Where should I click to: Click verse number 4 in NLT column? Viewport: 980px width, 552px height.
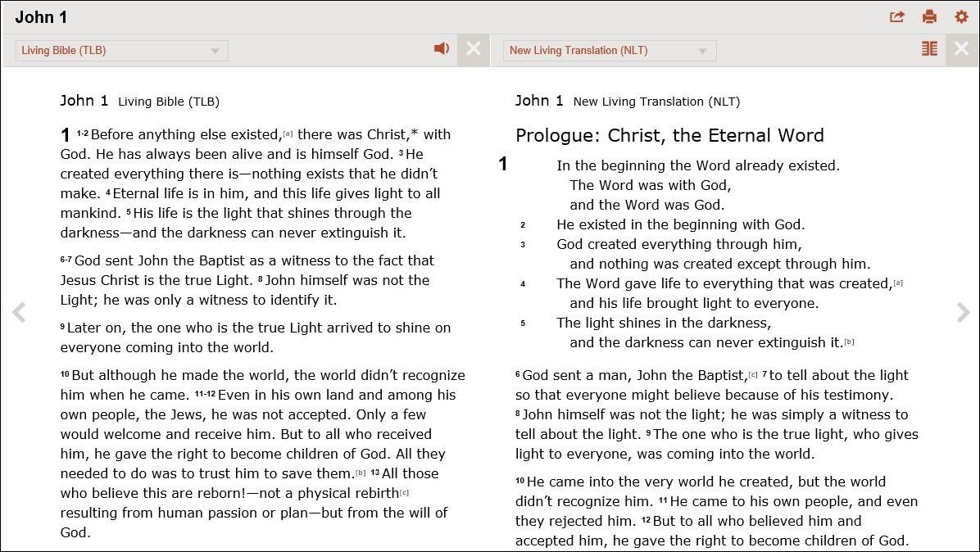pos(523,283)
